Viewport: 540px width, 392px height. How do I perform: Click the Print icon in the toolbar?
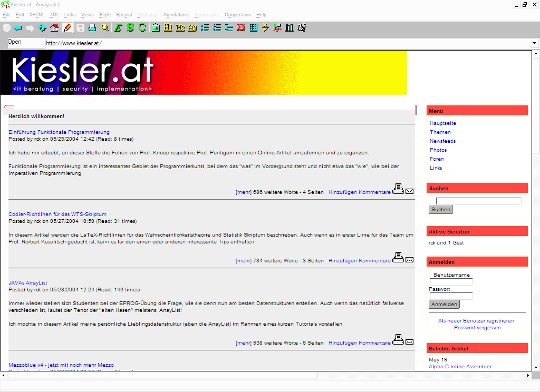(92, 28)
